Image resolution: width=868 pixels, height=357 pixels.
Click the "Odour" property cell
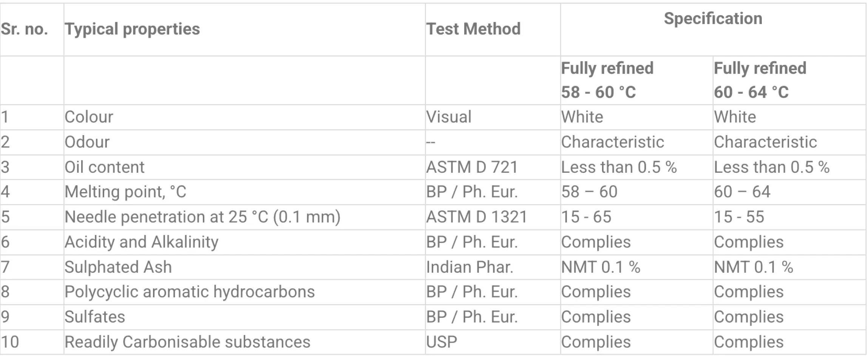coord(87,142)
